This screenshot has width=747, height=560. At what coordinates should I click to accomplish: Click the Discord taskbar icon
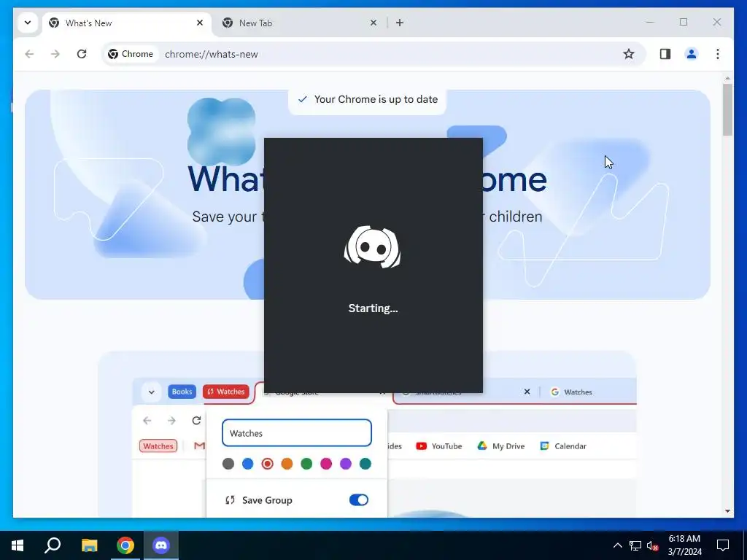161,545
